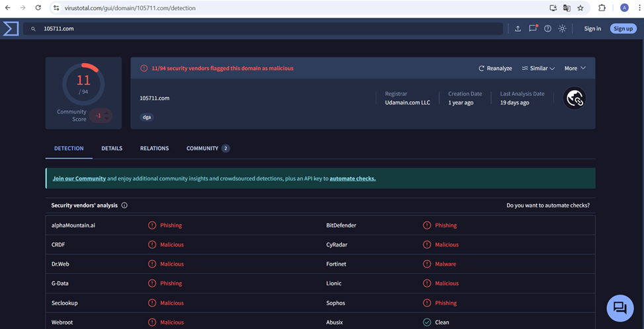Viewport: 644px width, 329px height.
Task: Open the automate checks link
Action: pyautogui.click(x=352, y=179)
